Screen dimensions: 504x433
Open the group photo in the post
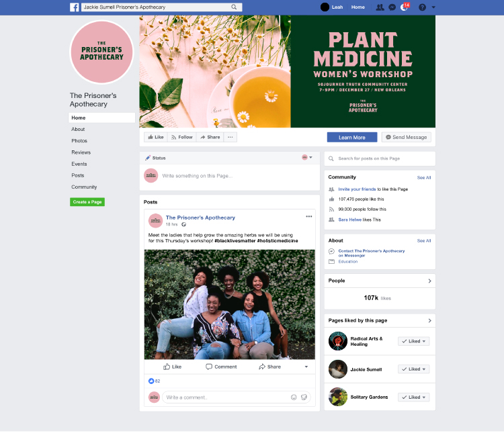pos(230,304)
